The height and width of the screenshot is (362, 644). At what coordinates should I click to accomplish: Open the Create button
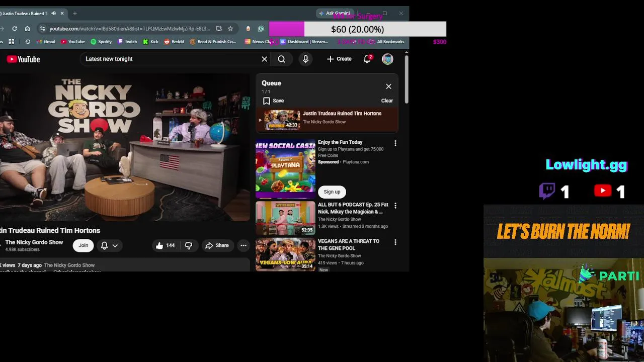point(340,59)
